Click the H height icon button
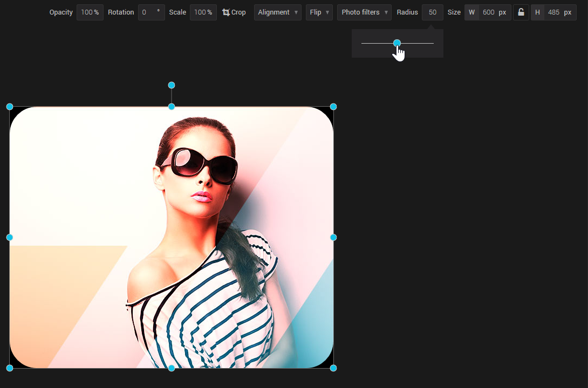 point(537,12)
